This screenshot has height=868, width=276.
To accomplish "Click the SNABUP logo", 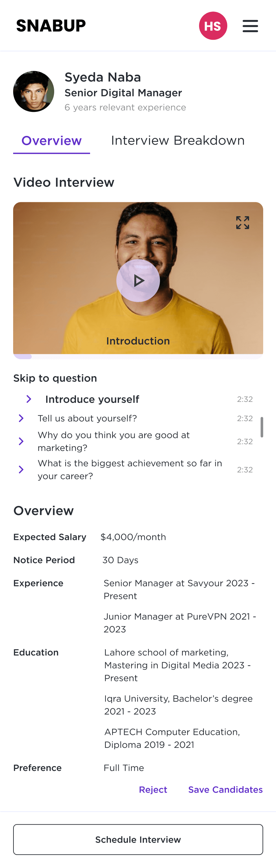I will click(x=51, y=26).
